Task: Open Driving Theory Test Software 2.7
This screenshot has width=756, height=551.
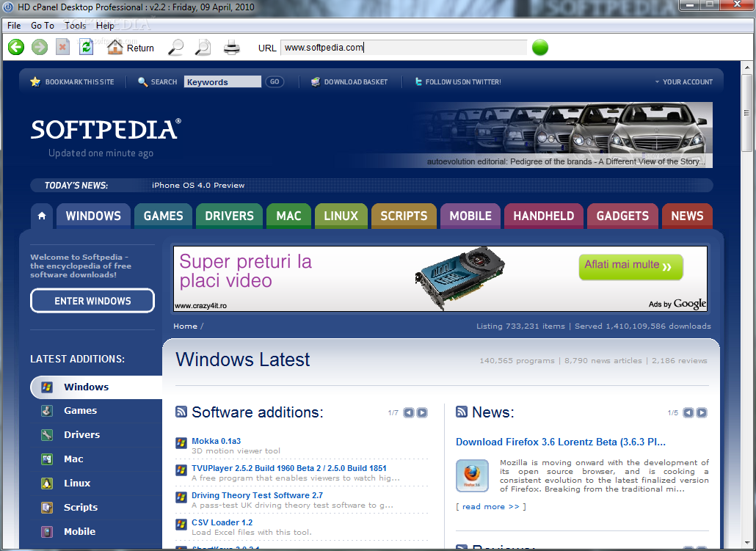Action: 257,495
